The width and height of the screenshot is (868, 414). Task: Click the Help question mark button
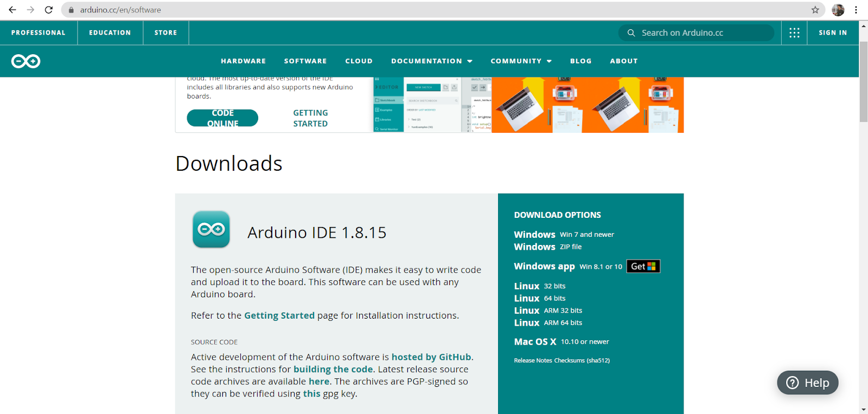pos(808,383)
